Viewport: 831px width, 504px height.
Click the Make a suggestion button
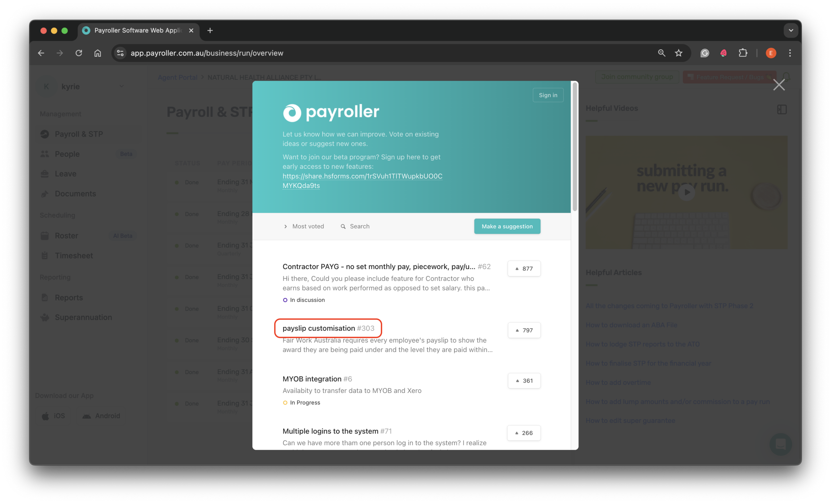(x=507, y=226)
